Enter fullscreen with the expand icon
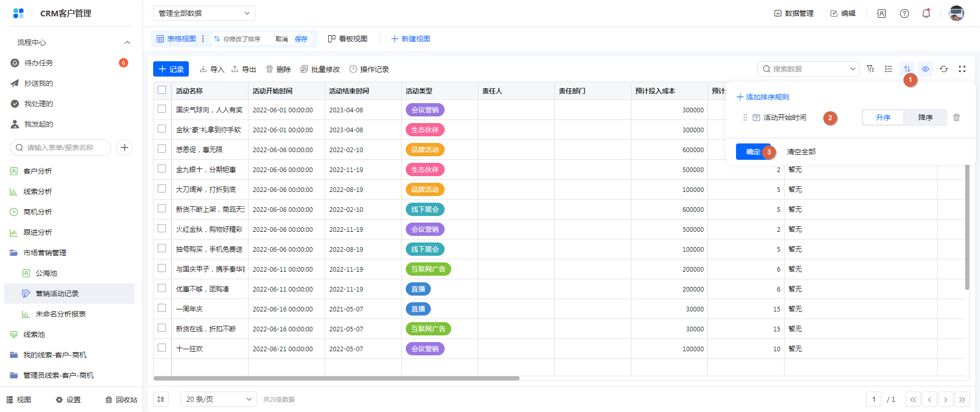The height and width of the screenshot is (412, 980). [x=962, y=69]
